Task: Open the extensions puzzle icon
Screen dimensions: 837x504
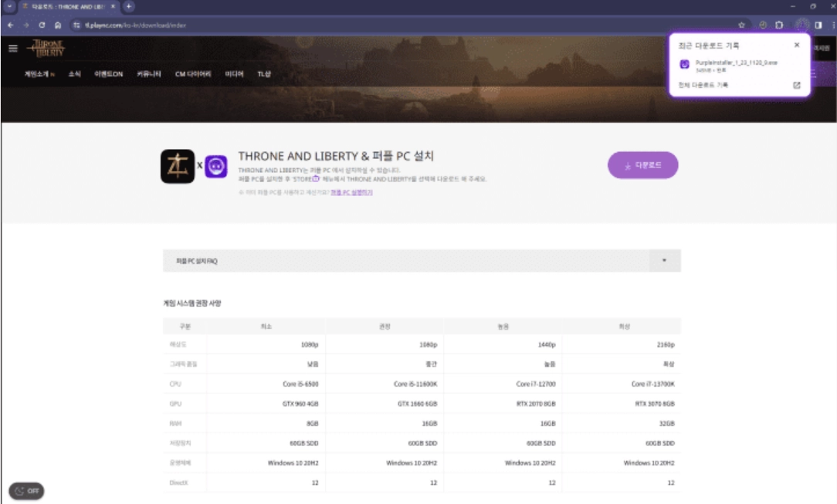Action: pyautogui.click(x=779, y=25)
